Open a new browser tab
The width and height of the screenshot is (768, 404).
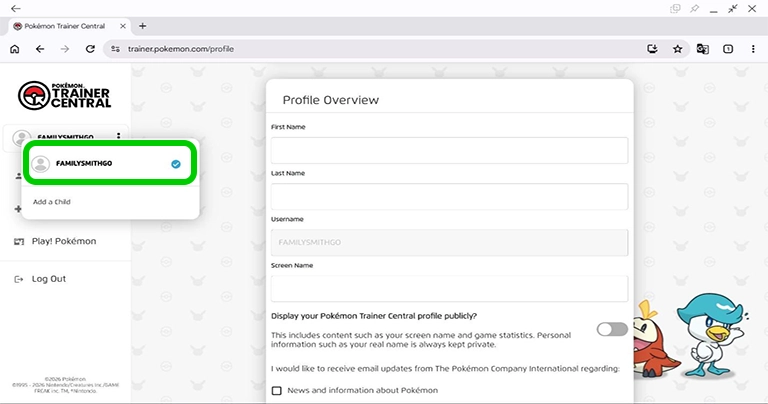[x=143, y=26]
